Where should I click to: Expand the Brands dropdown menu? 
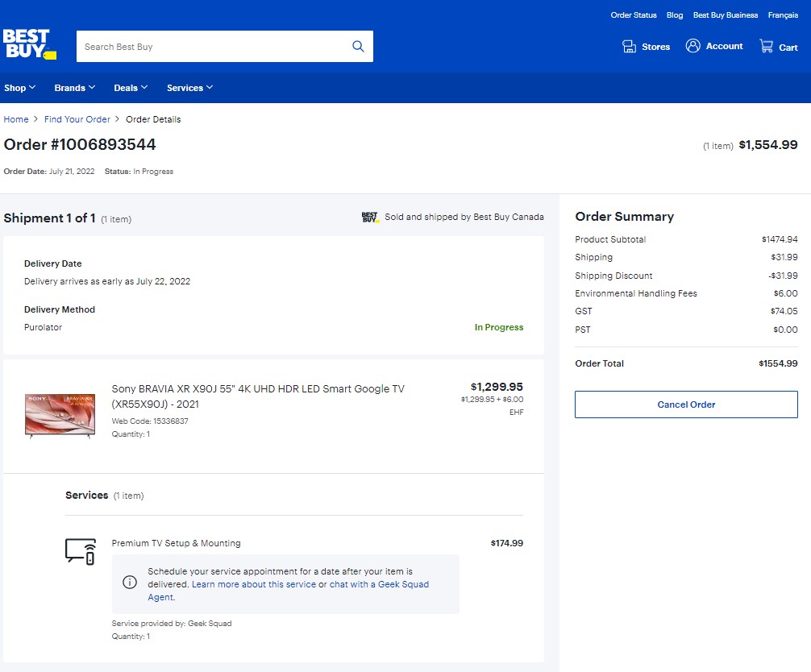click(x=75, y=88)
